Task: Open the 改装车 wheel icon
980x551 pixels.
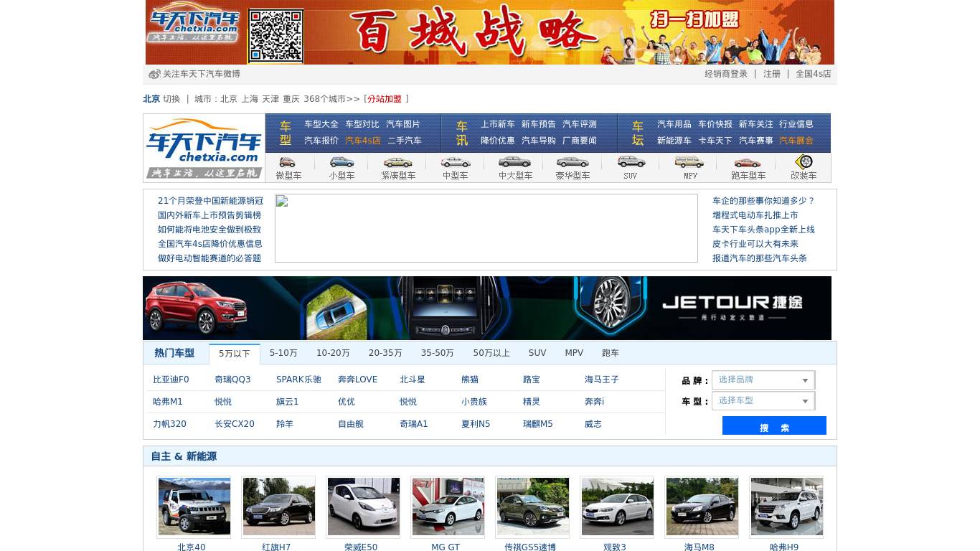Action: [x=804, y=161]
